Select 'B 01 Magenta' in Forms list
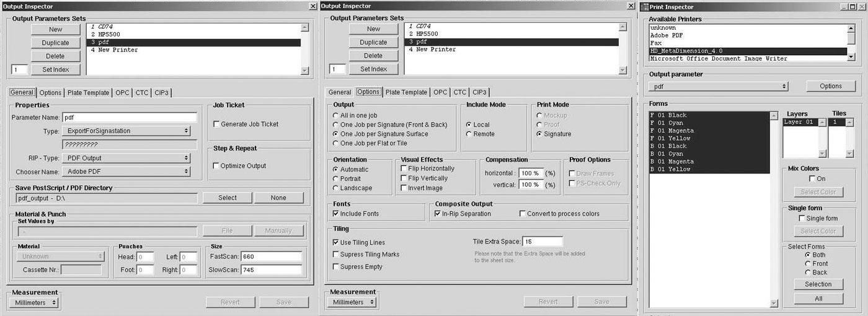Screen dimensions: 868x316 pyautogui.click(x=709, y=161)
